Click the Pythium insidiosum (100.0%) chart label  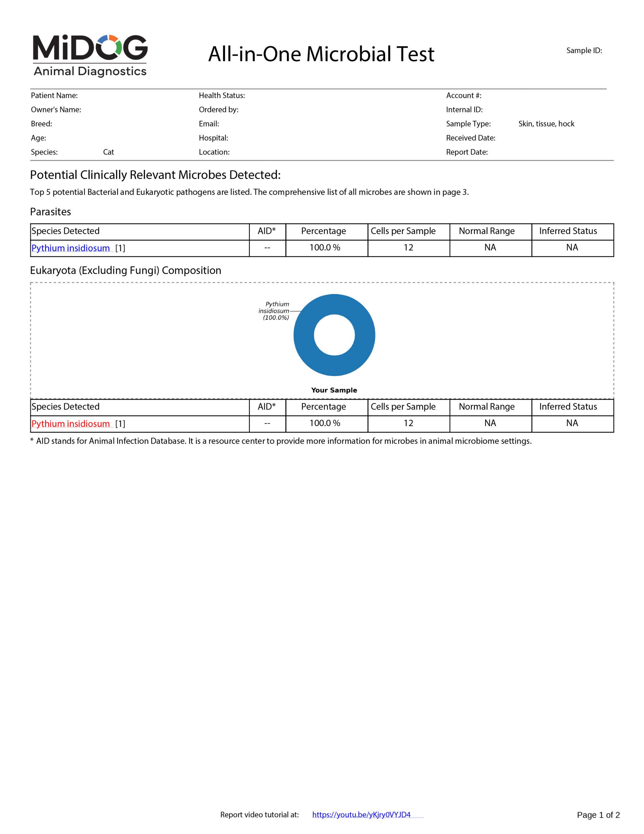[x=274, y=311]
